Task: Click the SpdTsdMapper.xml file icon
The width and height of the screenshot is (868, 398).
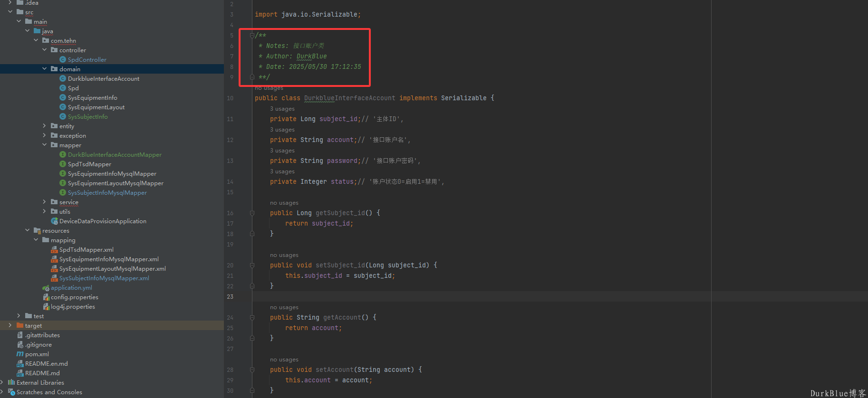Action: pos(54,249)
